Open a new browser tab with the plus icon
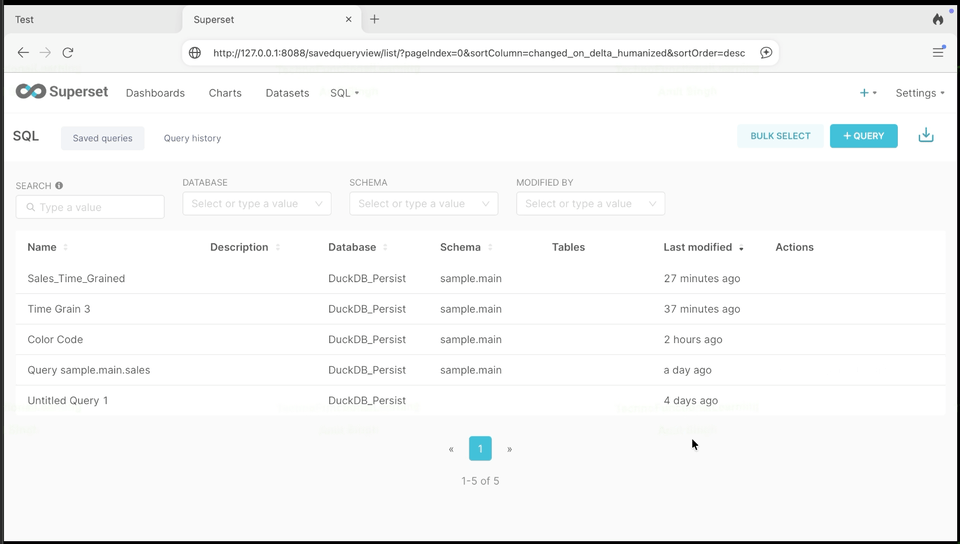Viewport: 960px width, 544px height. [374, 19]
